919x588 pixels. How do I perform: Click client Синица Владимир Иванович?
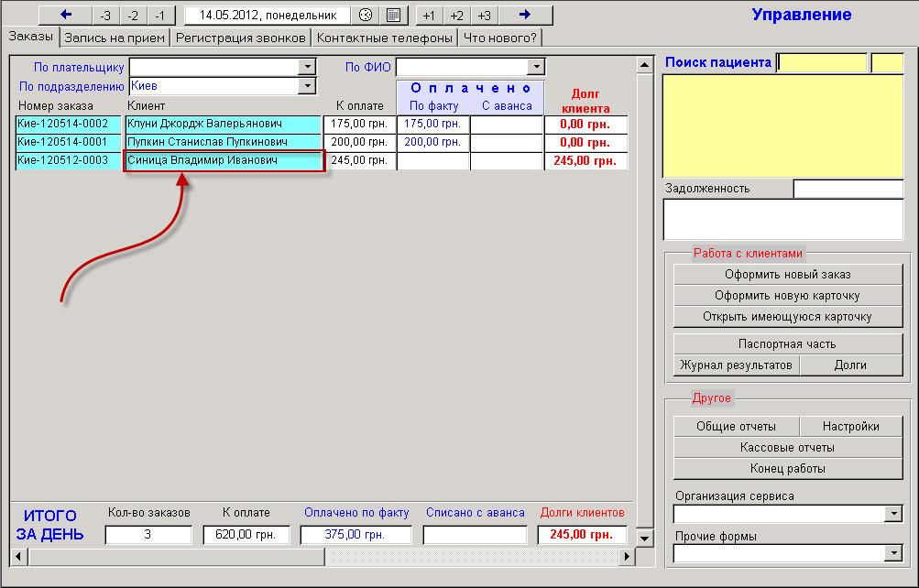tap(224, 160)
